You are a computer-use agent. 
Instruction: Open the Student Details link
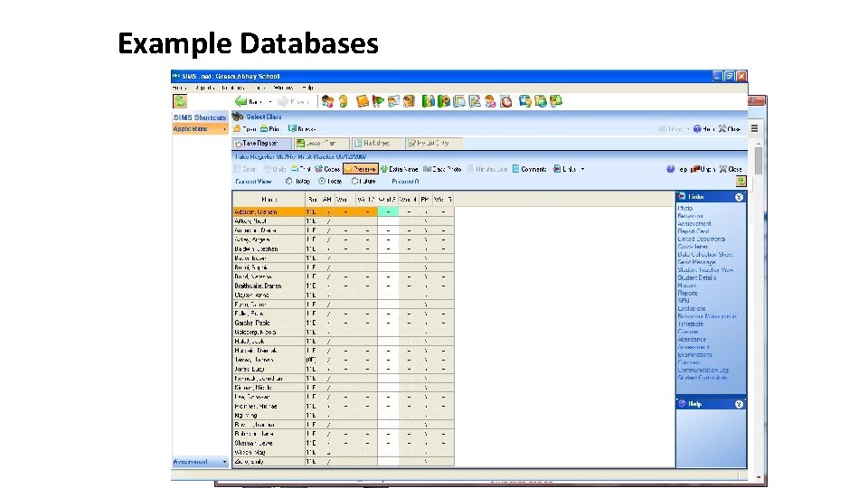click(x=696, y=277)
